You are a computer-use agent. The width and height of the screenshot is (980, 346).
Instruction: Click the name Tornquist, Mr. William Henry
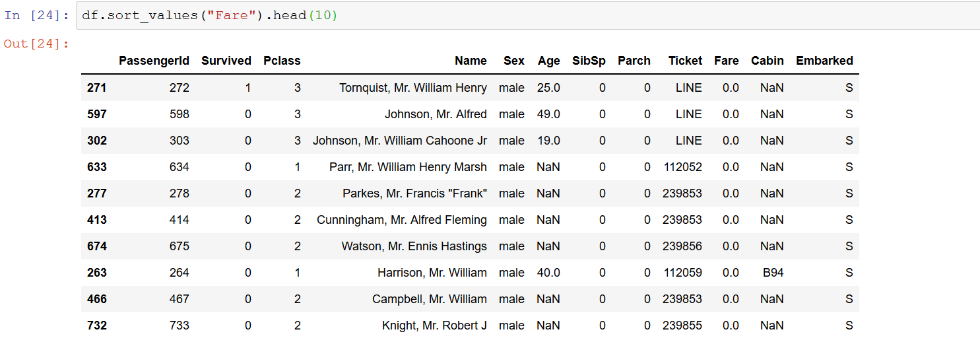pyautogui.click(x=413, y=88)
